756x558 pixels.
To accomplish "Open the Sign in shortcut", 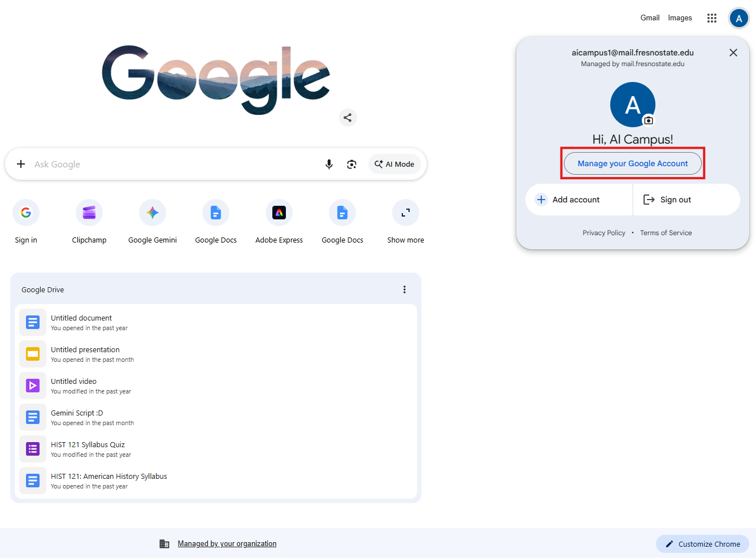I will pyautogui.click(x=26, y=222).
